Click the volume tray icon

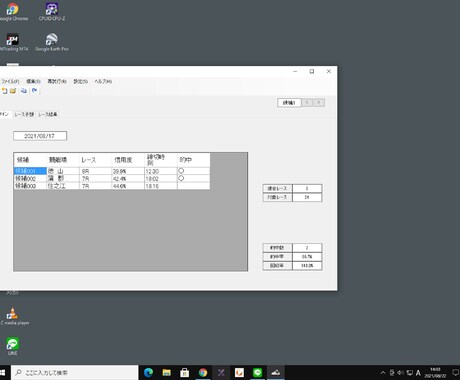pyautogui.click(x=400, y=373)
